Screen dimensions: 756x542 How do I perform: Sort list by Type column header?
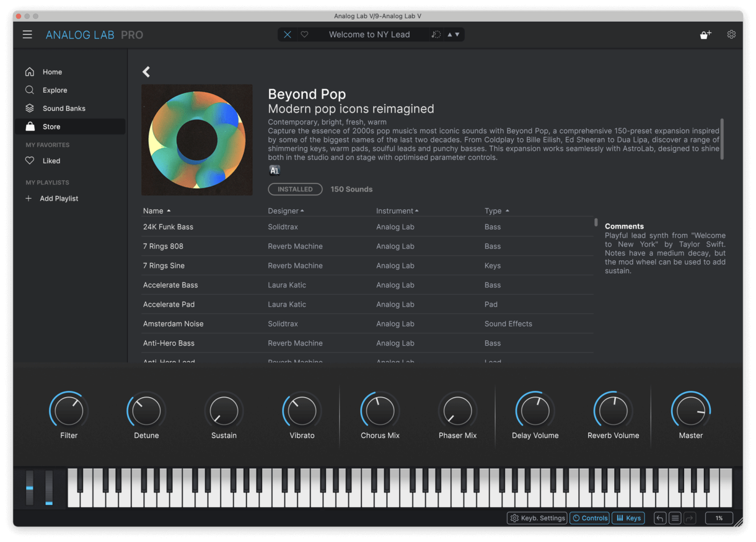tap(493, 211)
